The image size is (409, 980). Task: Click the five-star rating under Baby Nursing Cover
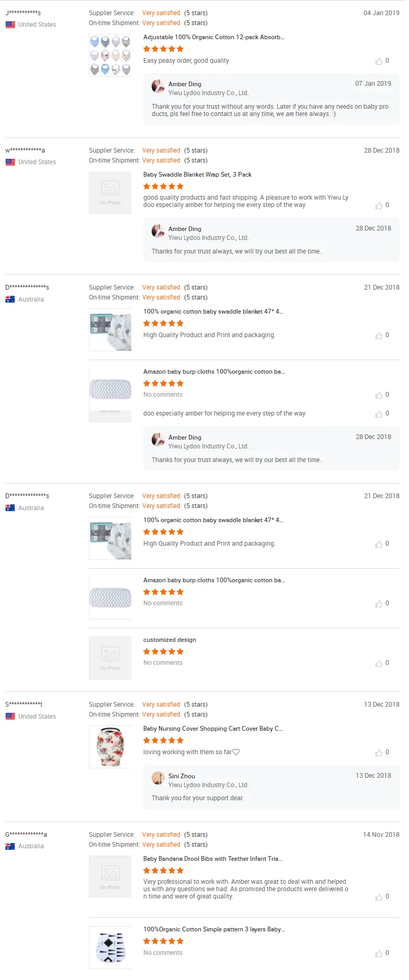163,741
